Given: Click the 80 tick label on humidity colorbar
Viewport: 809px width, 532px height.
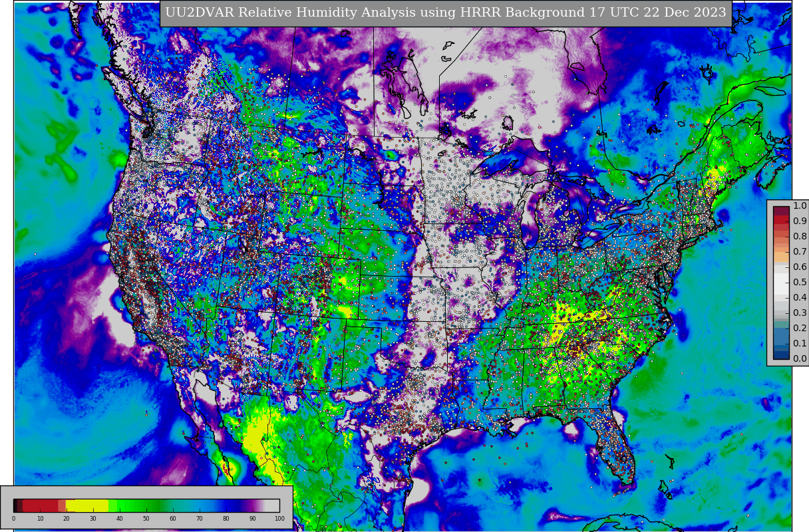Looking at the screenshot, I should (x=226, y=519).
